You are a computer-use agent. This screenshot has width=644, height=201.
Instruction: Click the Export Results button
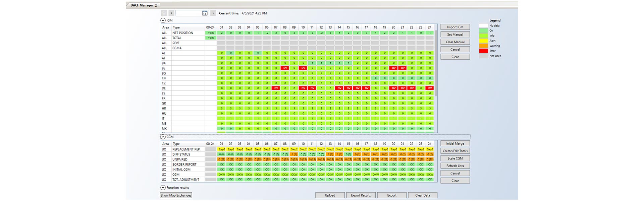tap(361, 195)
